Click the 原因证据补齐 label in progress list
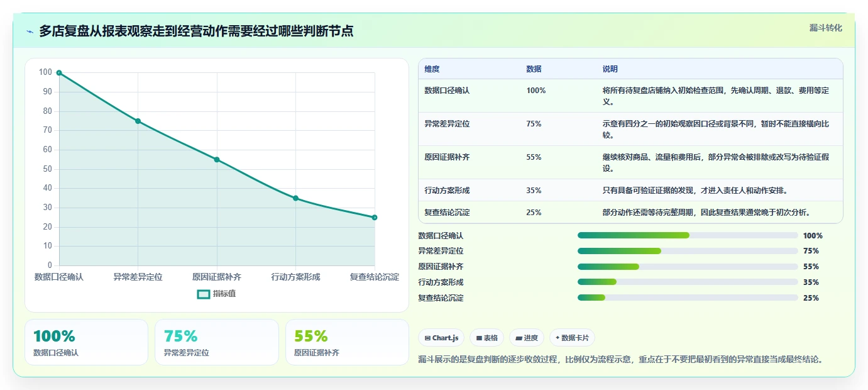This screenshot has height=390, width=868. pos(441,267)
